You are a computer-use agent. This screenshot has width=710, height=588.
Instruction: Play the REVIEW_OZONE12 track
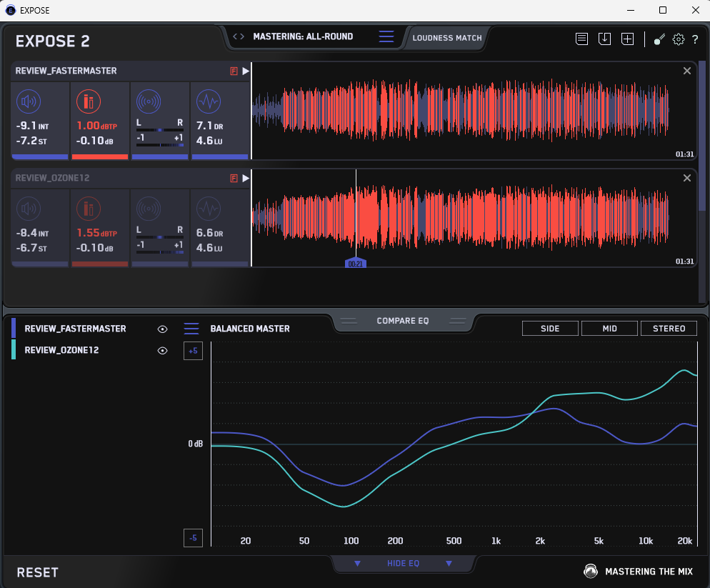coord(246,178)
